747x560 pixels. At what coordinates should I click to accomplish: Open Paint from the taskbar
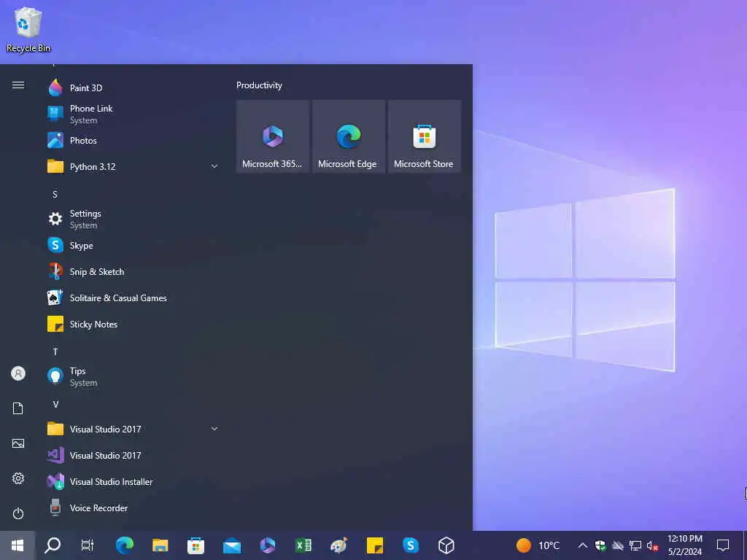pyautogui.click(x=339, y=545)
